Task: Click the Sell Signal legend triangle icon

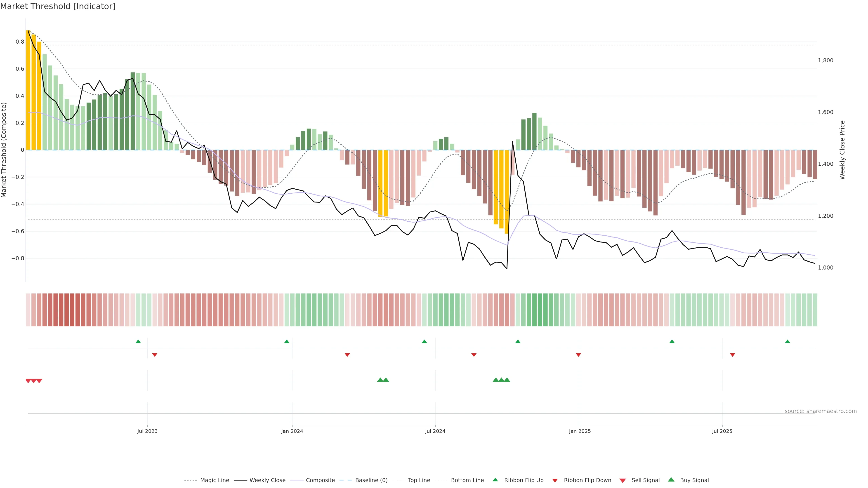Action: point(622,481)
